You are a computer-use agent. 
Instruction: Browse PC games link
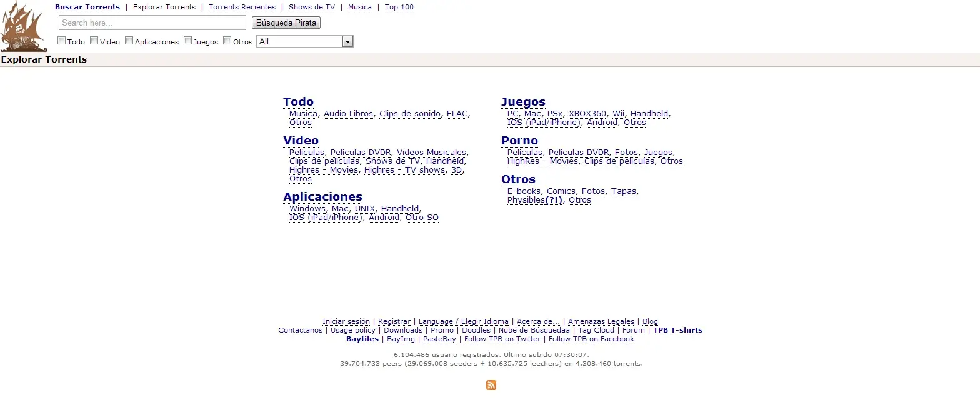pyautogui.click(x=512, y=114)
